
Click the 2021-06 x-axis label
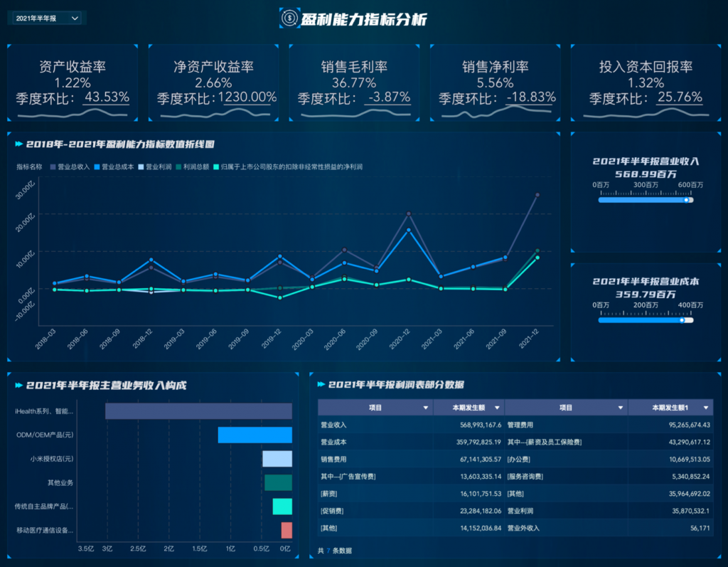pos(464,339)
